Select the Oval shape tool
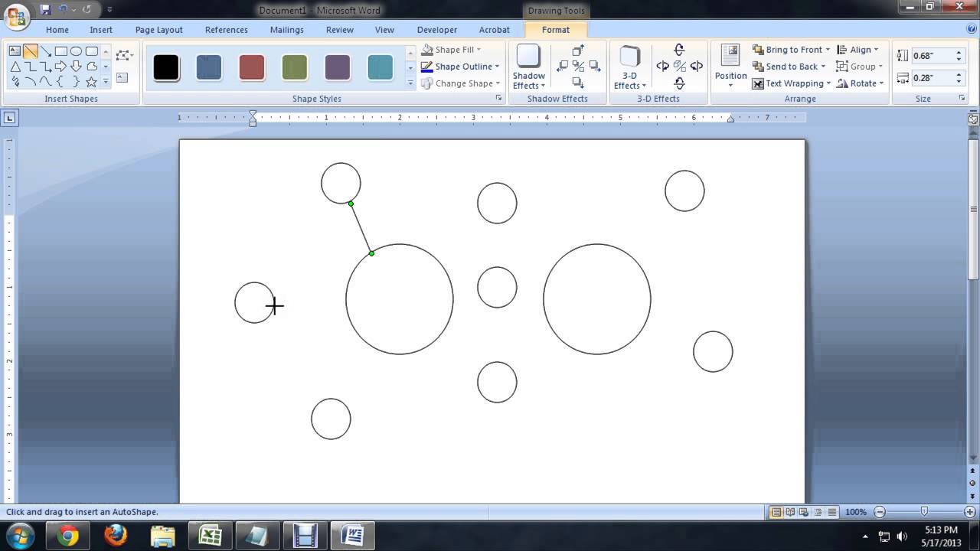The image size is (980, 551). (76, 51)
